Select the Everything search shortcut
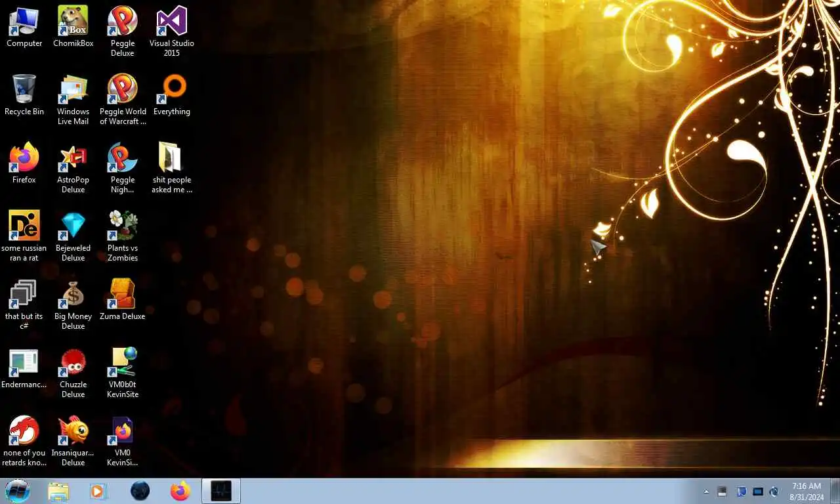 coord(172,95)
